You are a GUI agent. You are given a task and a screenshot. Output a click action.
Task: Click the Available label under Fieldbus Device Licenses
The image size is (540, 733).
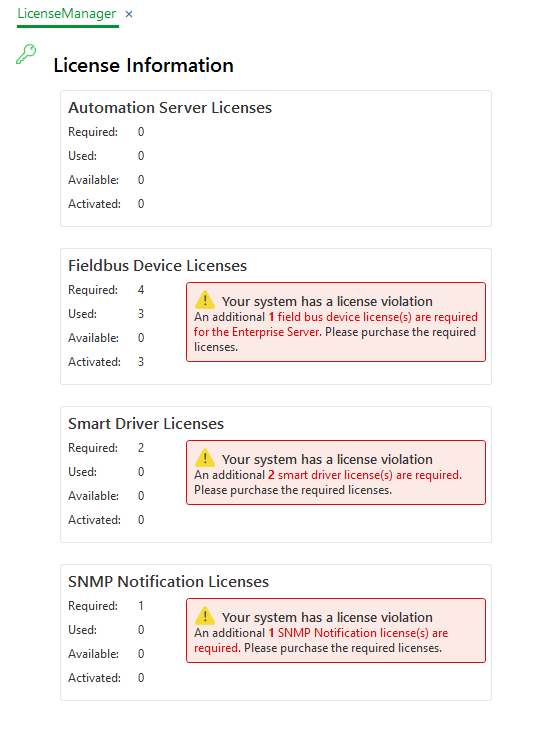[x=94, y=338]
